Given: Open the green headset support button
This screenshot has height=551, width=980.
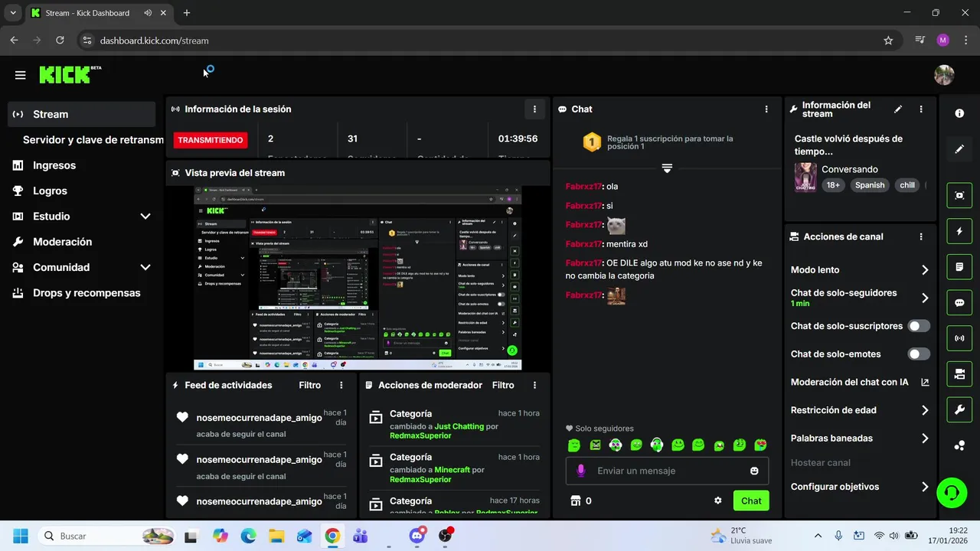Looking at the screenshot, I should click(952, 492).
